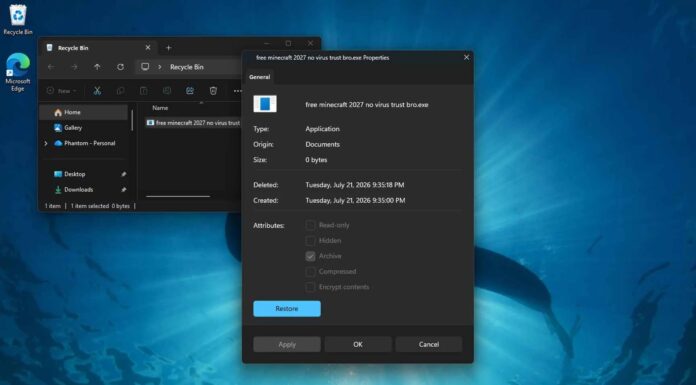Click the file name text beside the Properties icon
The height and width of the screenshot is (385, 696).
367,105
